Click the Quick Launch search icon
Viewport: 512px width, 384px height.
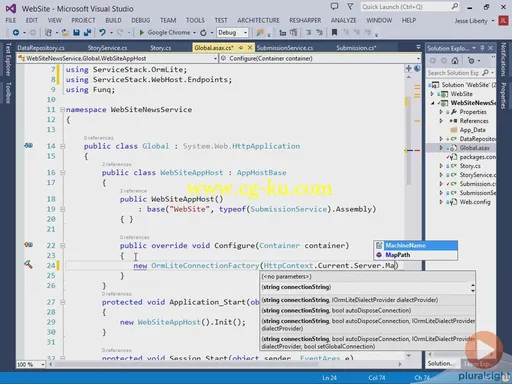455,6
